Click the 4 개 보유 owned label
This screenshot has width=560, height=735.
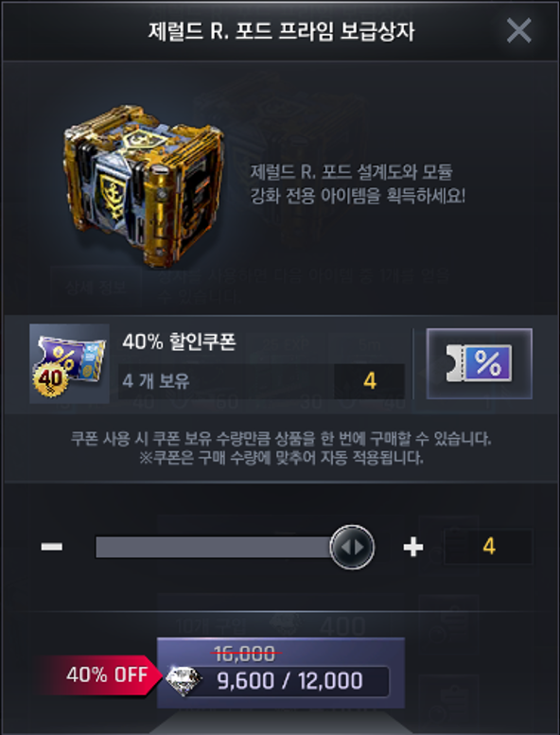156,381
